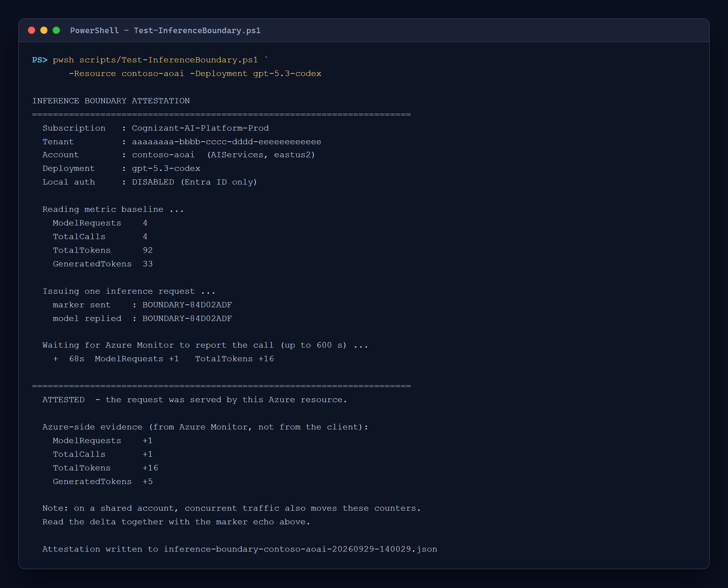The height and width of the screenshot is (588, 728).
Task: Click the '-Resource contoso-aoai' argument
Action: (126, 73)
